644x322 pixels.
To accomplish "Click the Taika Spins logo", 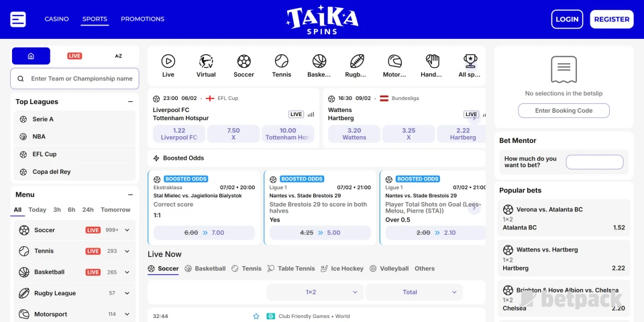I will coord(323,19).
